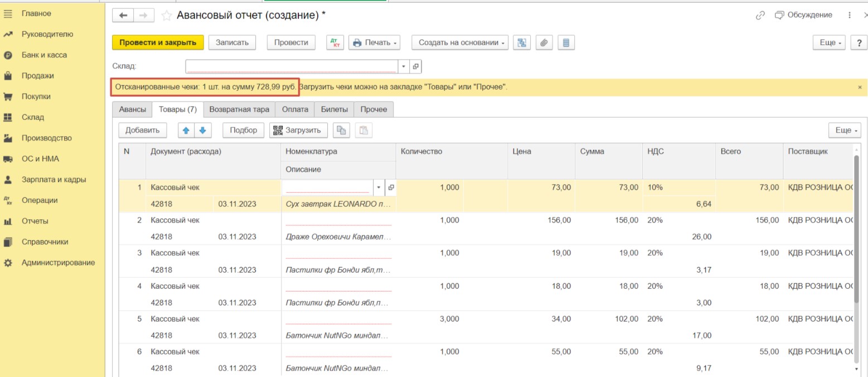Open the Склад selection form button
The image size is (868, 377).
click(x=415, y=66)
